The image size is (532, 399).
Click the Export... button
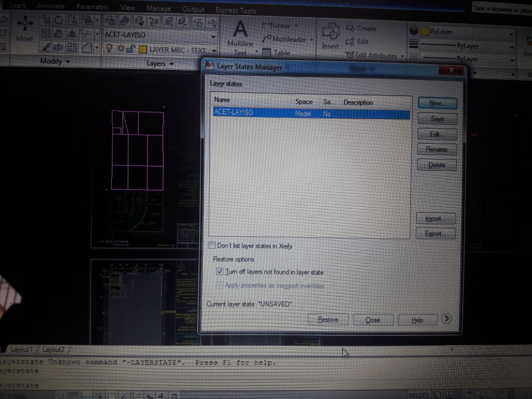435,234
